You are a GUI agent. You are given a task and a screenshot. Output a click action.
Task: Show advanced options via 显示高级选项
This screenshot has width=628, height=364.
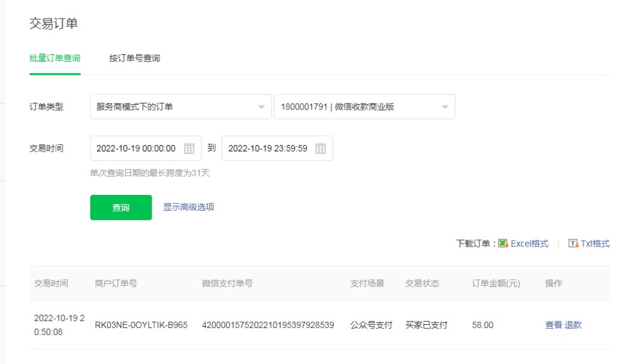click(188, 207)
